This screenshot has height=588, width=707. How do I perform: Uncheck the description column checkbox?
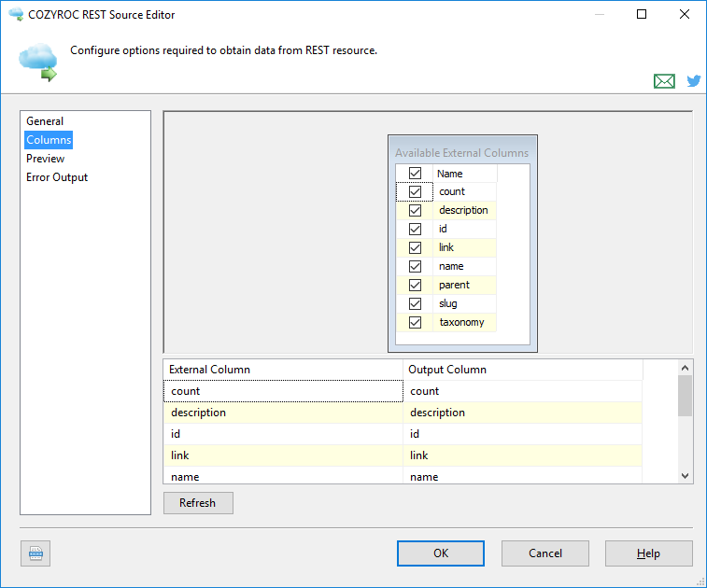click(x=415, y=210)
